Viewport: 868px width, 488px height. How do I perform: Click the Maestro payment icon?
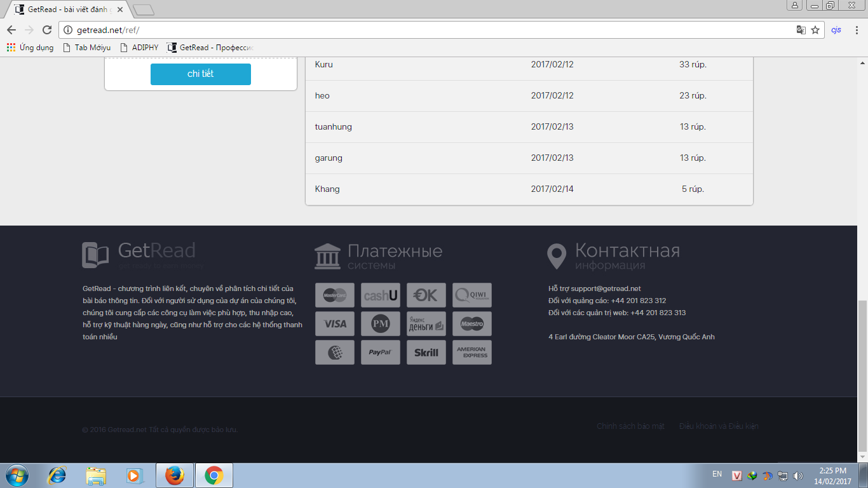point(472,324)
